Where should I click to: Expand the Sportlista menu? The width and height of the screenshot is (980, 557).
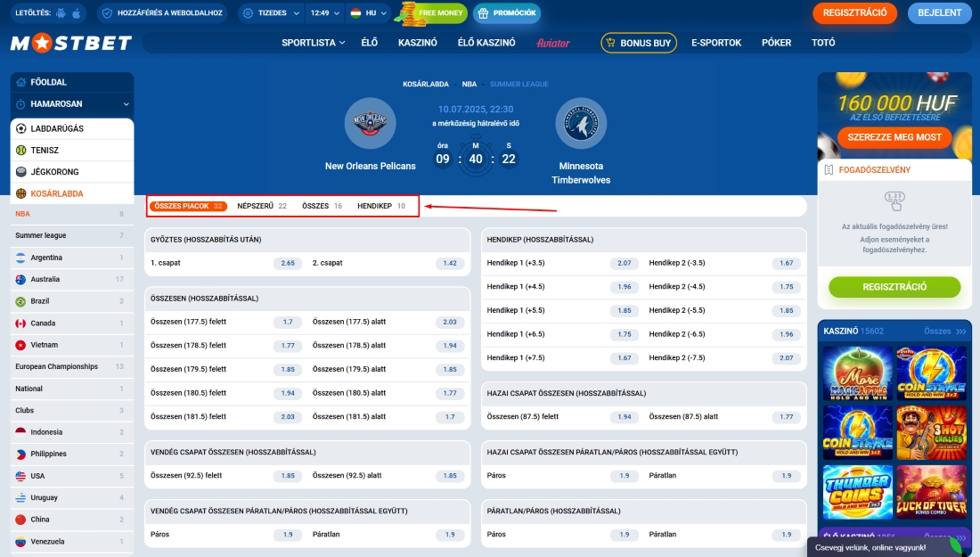pyautogui.click(x=313, y=43)
